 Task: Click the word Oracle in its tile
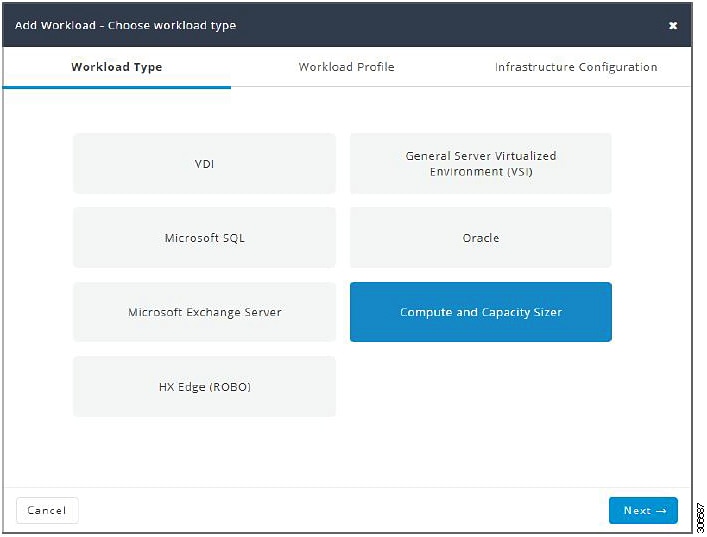tap(481, 238)
